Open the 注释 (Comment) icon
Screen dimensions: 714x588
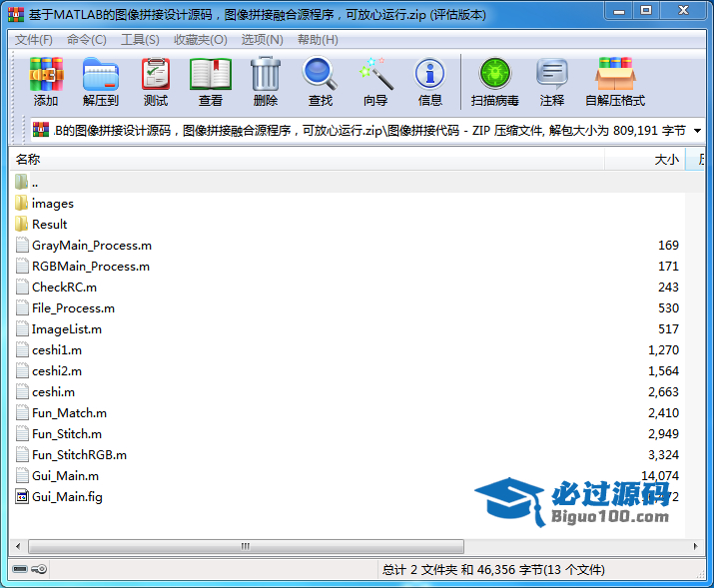point(552,74)
